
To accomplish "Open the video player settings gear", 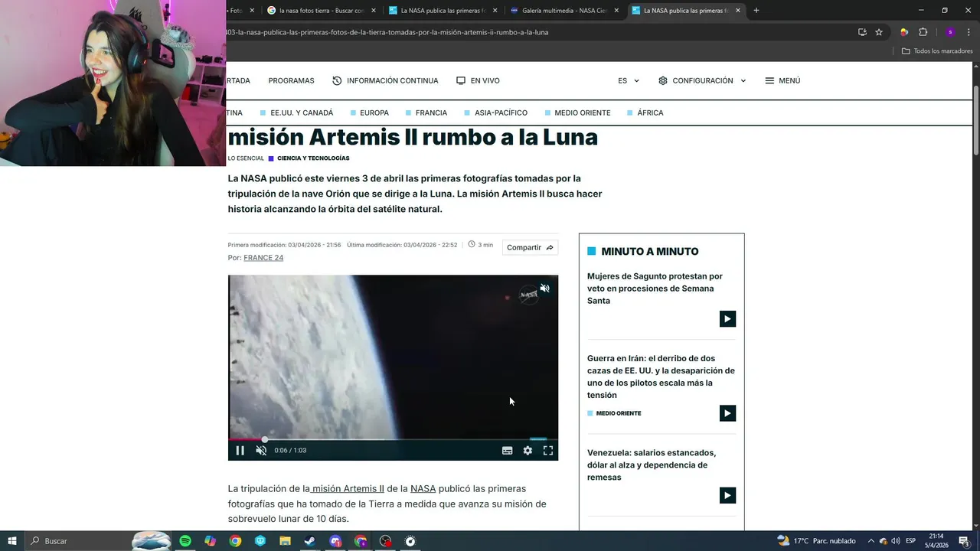I will click(x=528, y=451).
